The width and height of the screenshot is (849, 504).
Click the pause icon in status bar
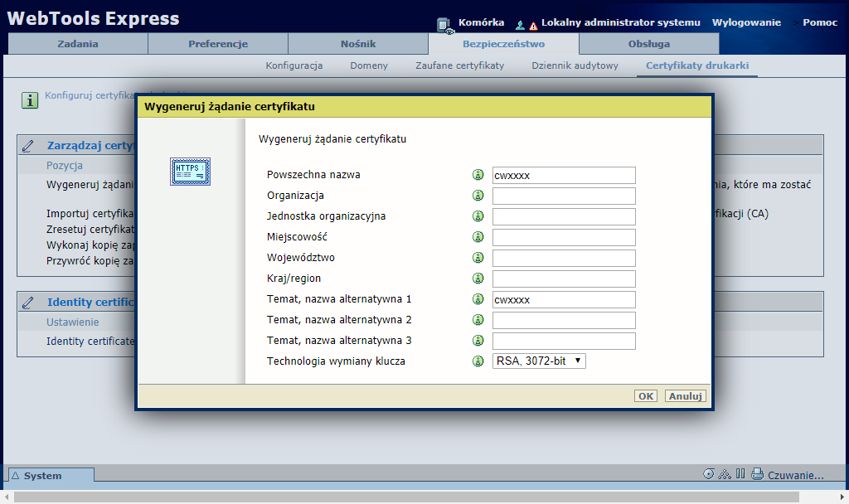(x=740, y=474)
